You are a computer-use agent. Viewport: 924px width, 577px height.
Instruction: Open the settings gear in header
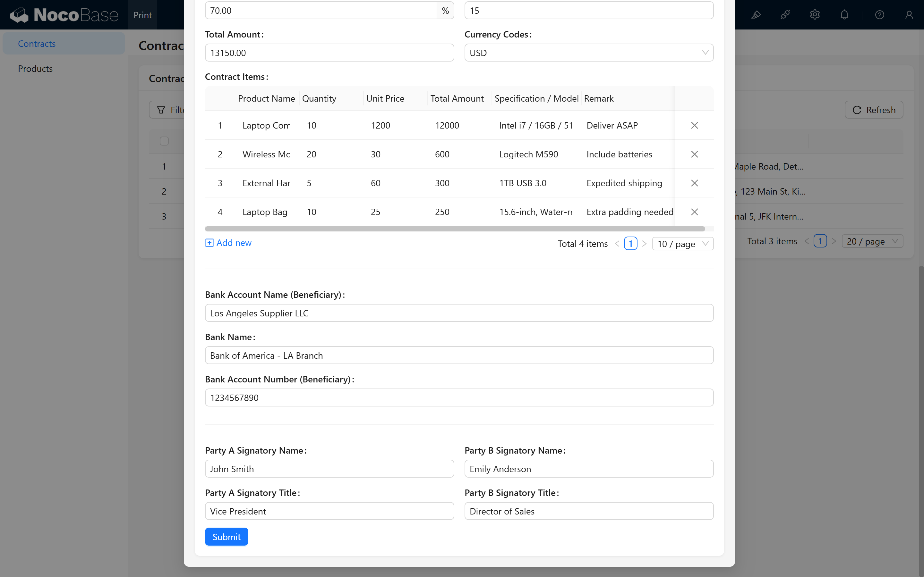point(814,15)
